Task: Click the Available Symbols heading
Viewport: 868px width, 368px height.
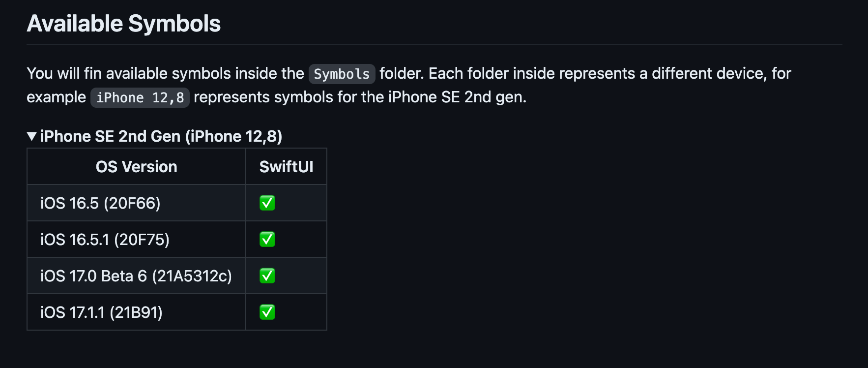Action: (x=124, y=24)
